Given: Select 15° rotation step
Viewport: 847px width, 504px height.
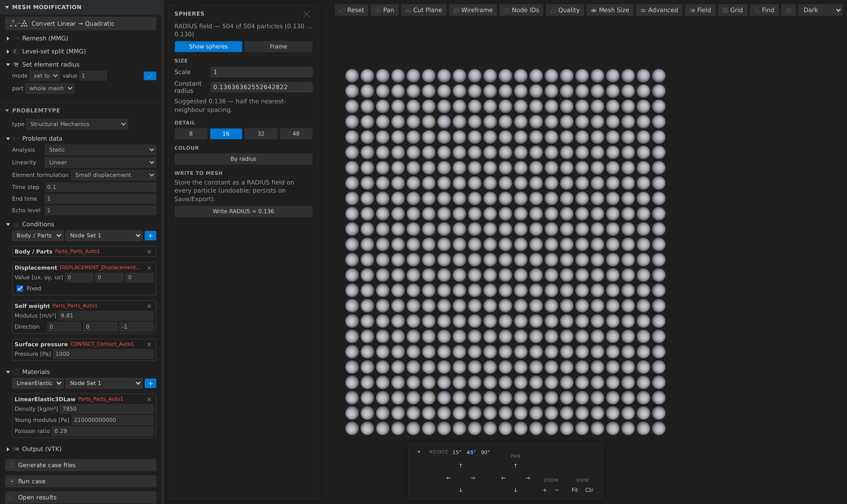Looking at the screenshot, I should point(457,452).
